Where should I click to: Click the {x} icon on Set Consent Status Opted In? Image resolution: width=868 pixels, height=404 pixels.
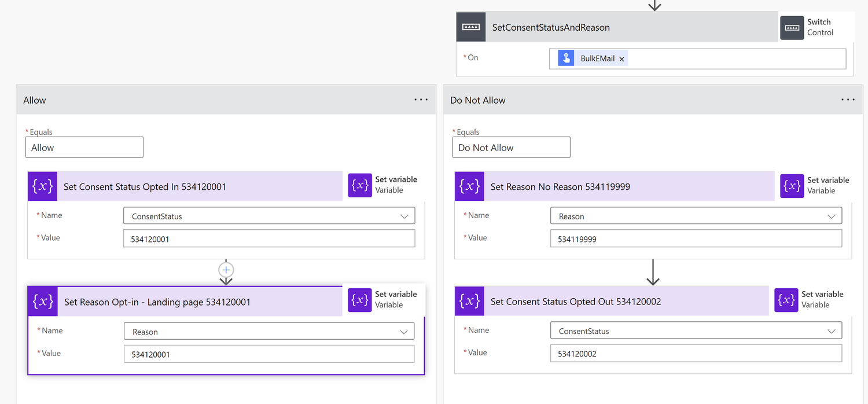(42, 186)
